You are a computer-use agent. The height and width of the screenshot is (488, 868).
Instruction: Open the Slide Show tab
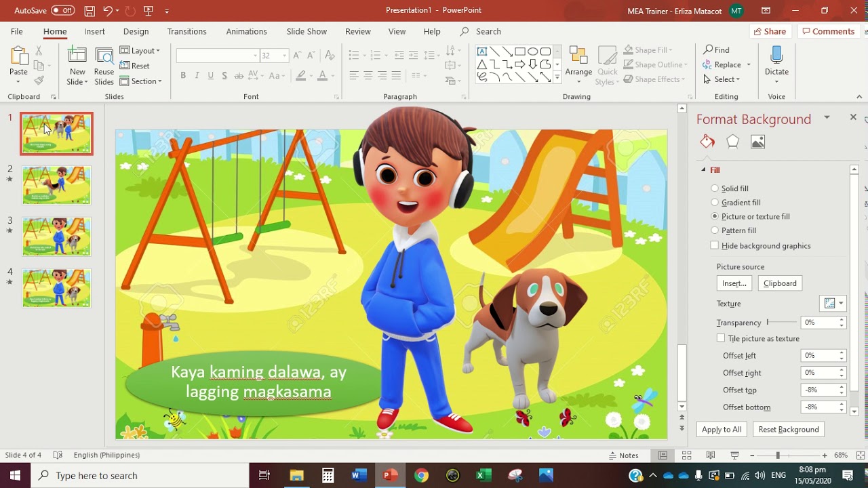(307, 31)
